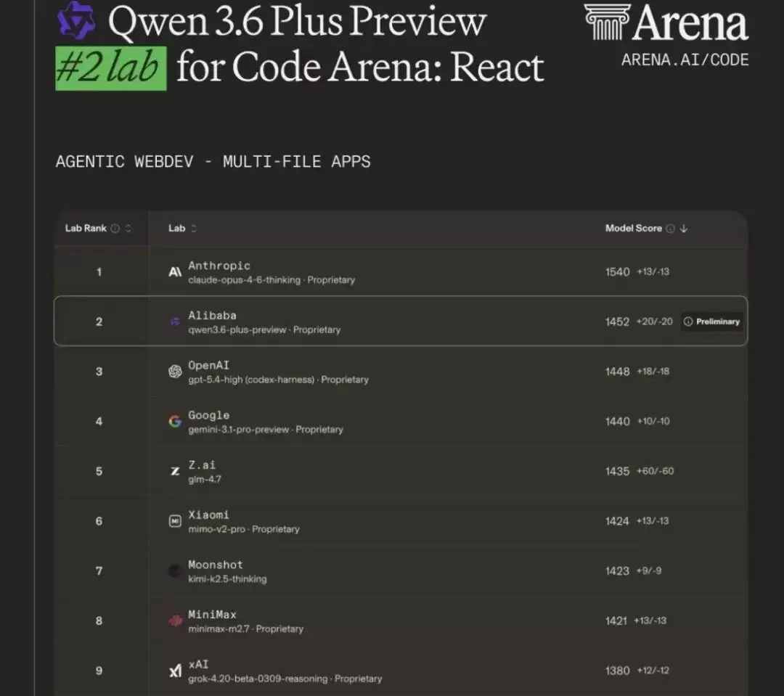Click the Model Score info icon
The width and height of the screenshot is (784, 696).
671,229
